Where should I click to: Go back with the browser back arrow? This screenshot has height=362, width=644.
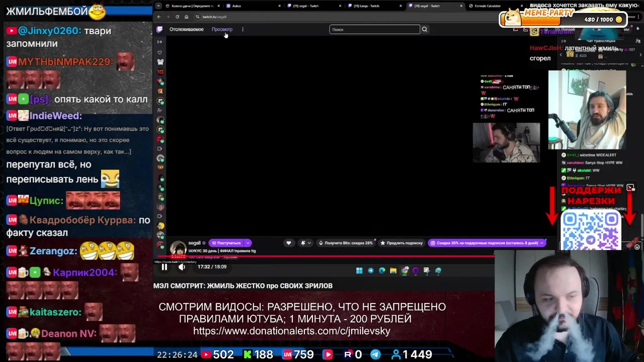(x=159, y=17)
